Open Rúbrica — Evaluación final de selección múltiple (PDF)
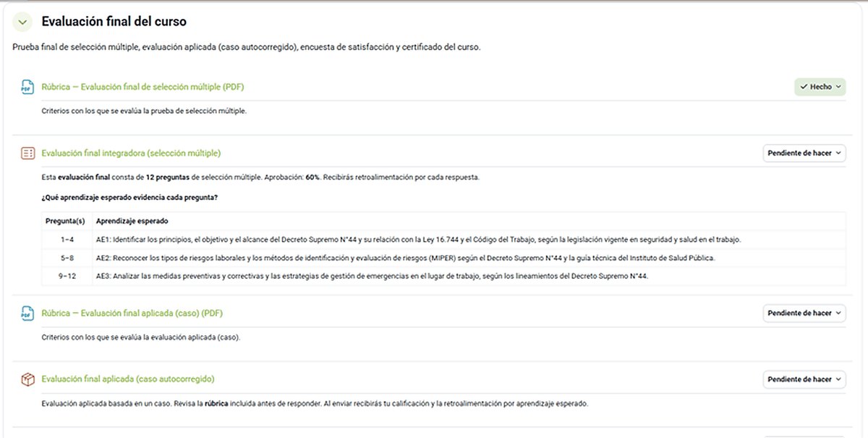 point(142,87)
